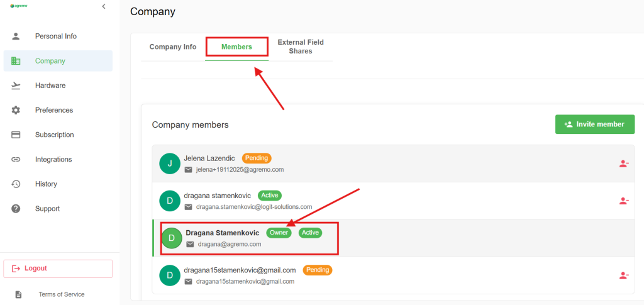Click the Subscription card icon
644x305 pixels.
coord(16,135)
